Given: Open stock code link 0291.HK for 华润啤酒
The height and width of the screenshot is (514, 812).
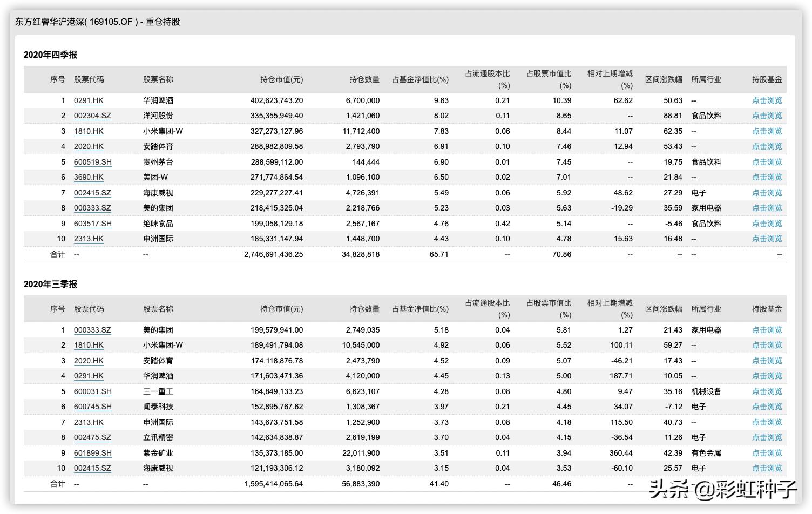Looking at the screenshot, I should click(89, 100).
